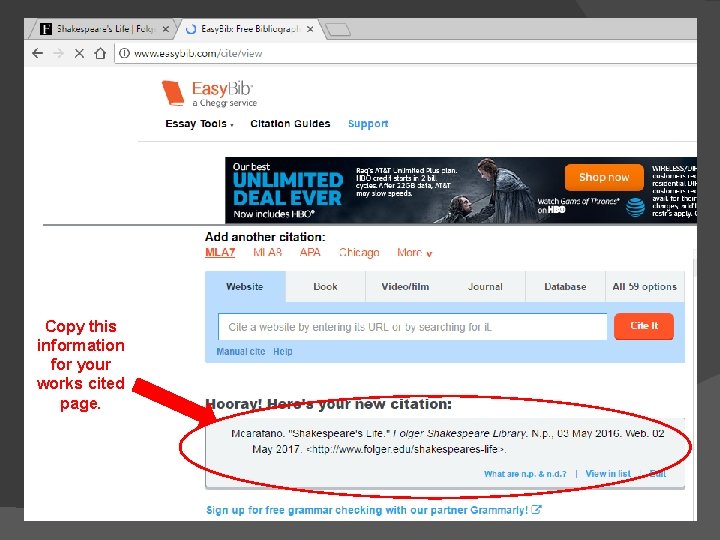Expand the More citation styles dropdown

coord(415,253)
